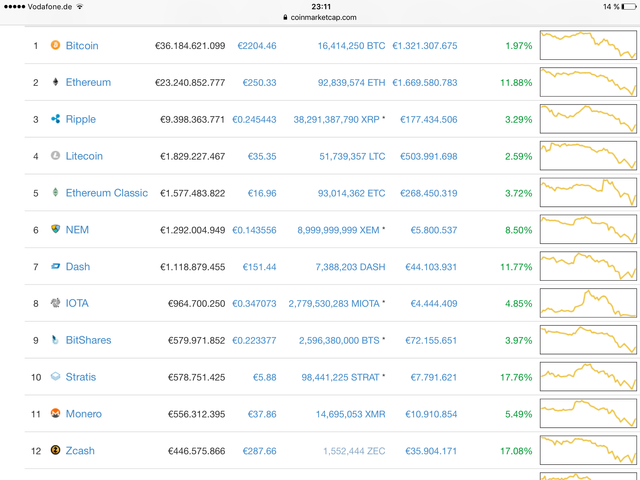Open the Ethereum coin page link
640x480 pixels.
88,82
